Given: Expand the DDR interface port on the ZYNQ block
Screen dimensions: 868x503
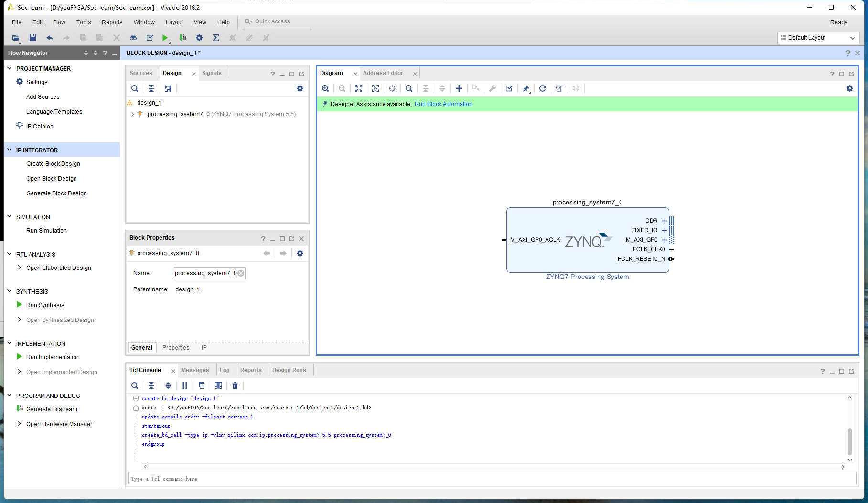Looking at the screenshot, I should [664, 221].
